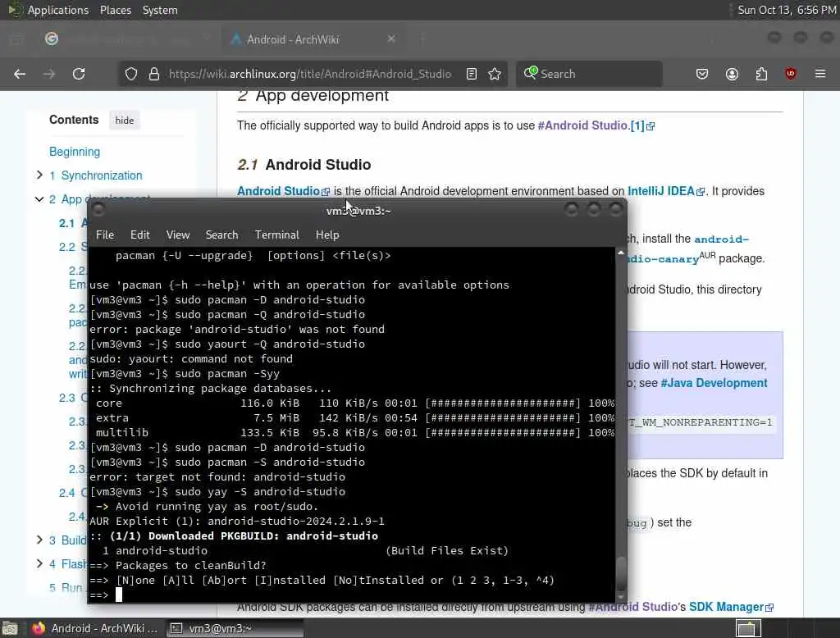Open extensions puzzle icon

point(761,74)
